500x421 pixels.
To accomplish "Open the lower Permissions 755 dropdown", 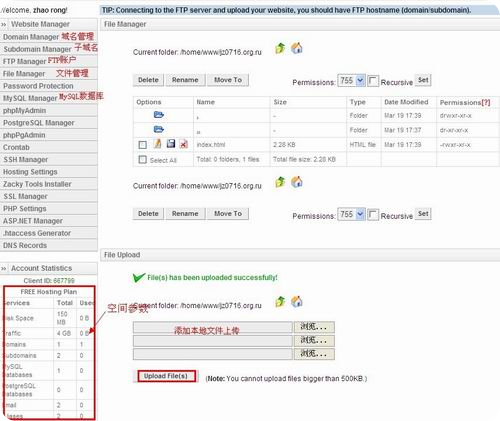I will (352, 214).
